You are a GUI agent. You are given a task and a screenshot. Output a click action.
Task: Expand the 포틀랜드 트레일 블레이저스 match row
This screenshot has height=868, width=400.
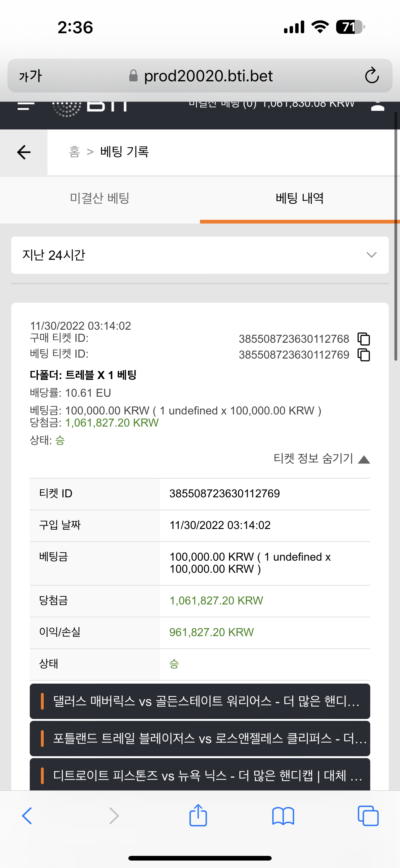(x=200, y=739)
